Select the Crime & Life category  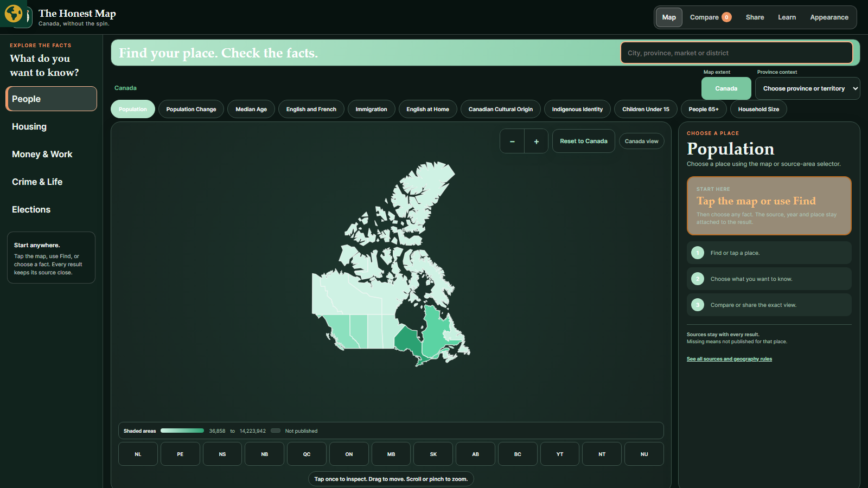click(51, 182)
